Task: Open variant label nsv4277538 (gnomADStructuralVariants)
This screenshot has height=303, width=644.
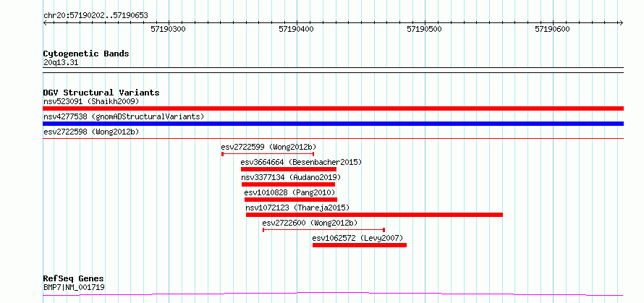Action: point(124,116)
